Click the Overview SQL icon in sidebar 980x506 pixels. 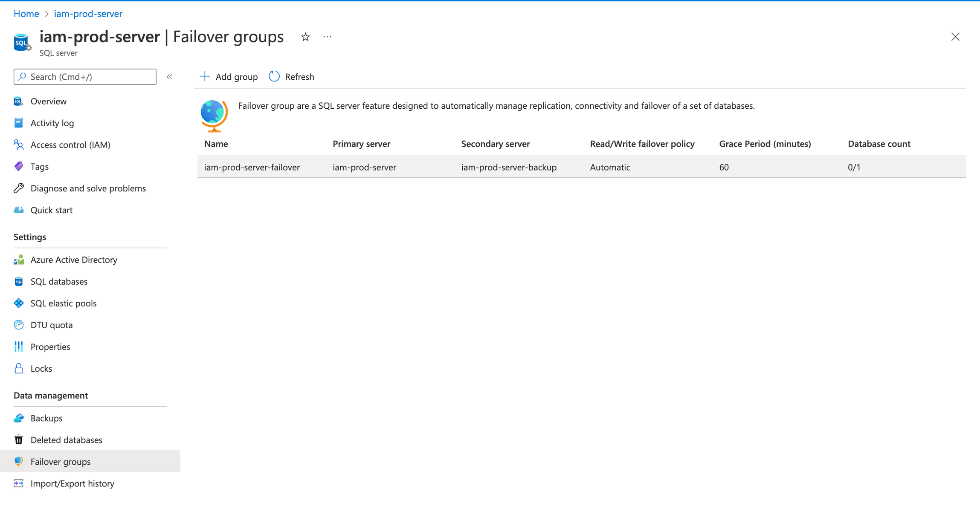[x=18, y=101]
